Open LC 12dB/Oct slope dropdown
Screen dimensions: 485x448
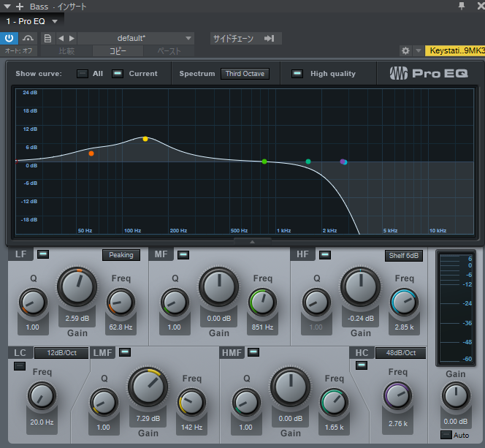[x=61, y=353]
